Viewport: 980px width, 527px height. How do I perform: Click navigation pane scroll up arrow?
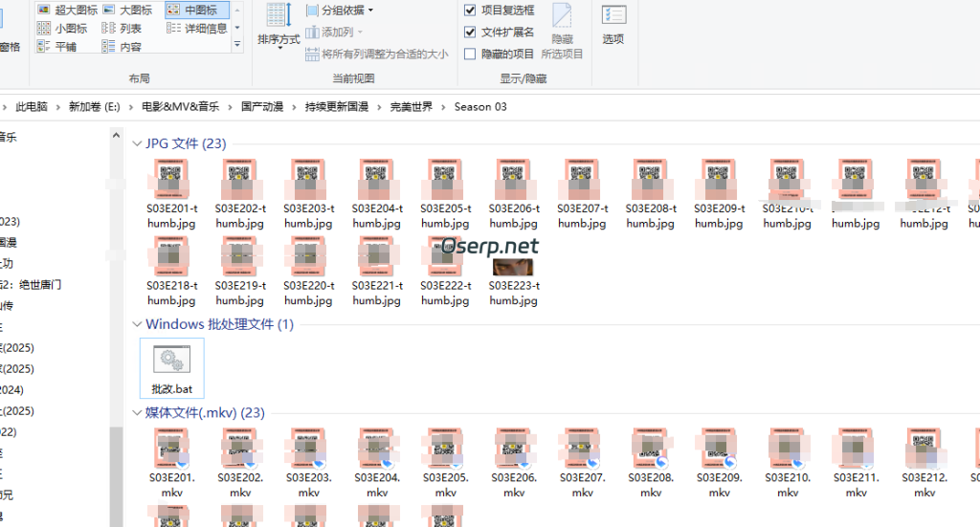coord(116,135)
